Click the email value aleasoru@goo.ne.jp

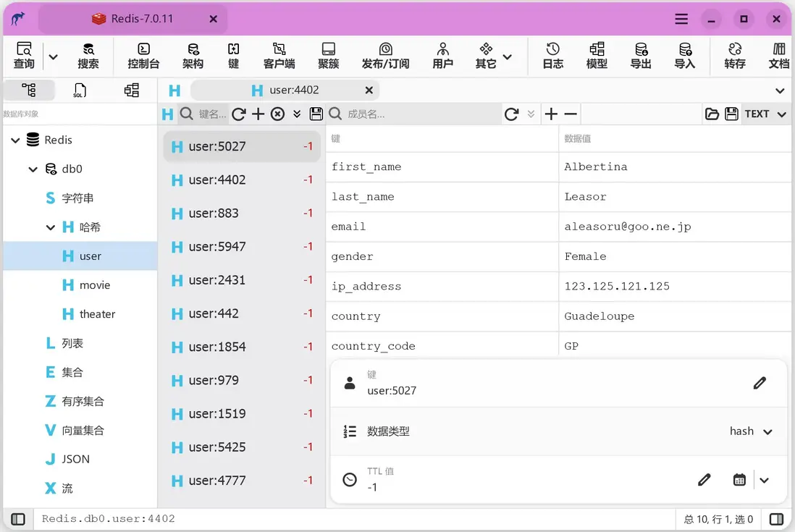[x=628, y=227]
